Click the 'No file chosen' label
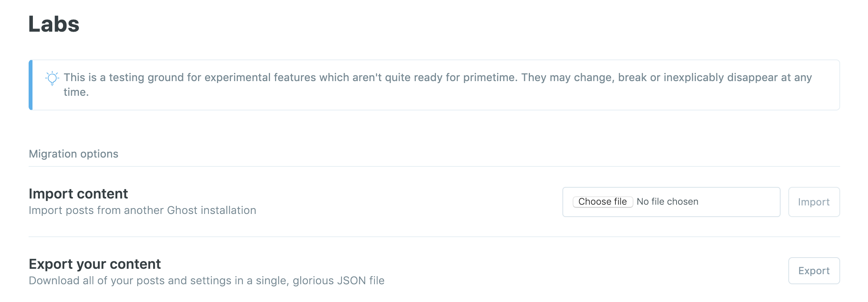868x302 pixels. [x=667, y=202]
